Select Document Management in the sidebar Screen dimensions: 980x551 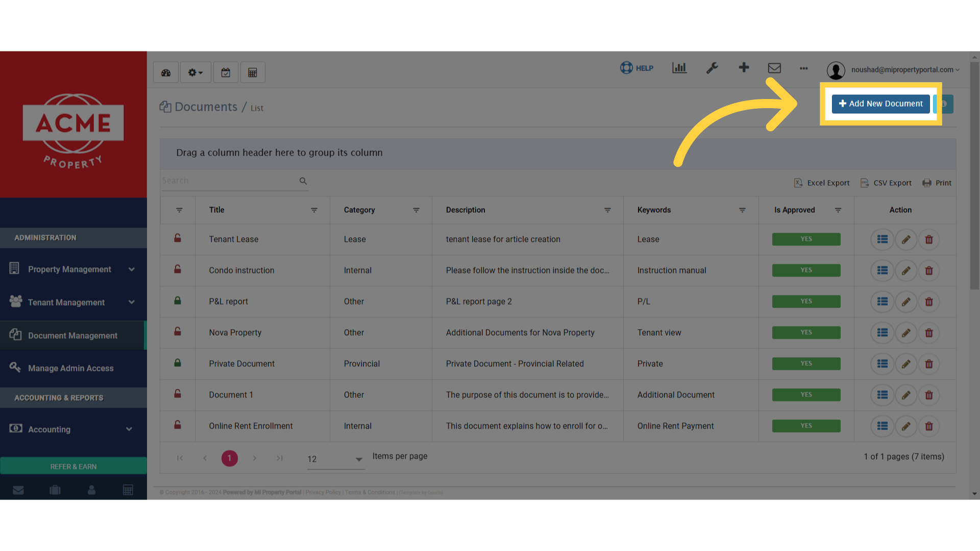[72, 336]
